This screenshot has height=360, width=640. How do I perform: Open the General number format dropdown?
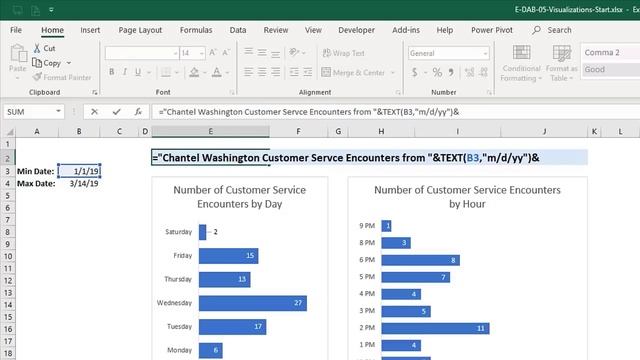coord(485,53)
